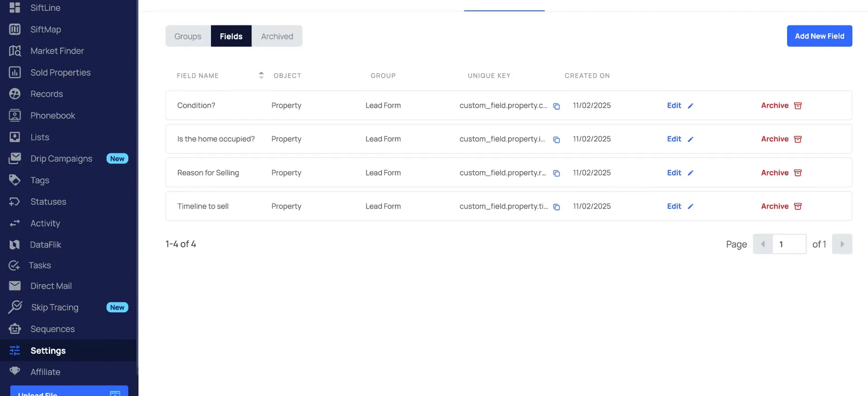Open Settings in the sidebar

tap(68, 350)
